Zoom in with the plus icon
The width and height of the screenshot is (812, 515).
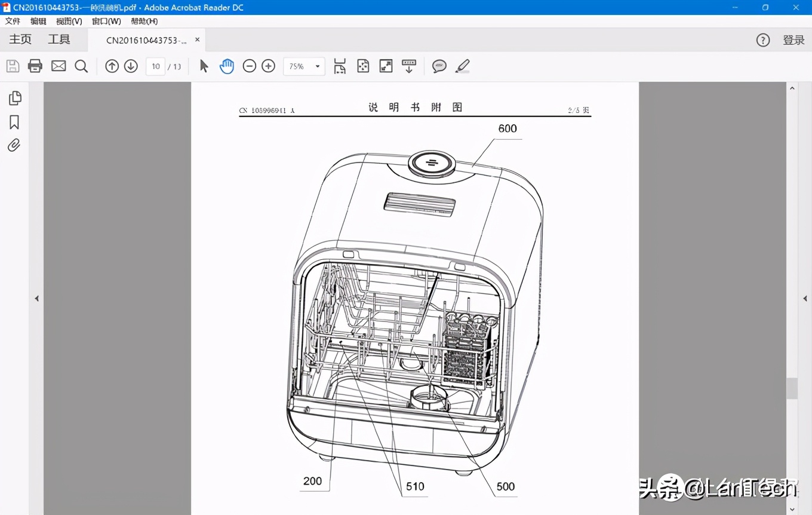click(x=269, y=66)
